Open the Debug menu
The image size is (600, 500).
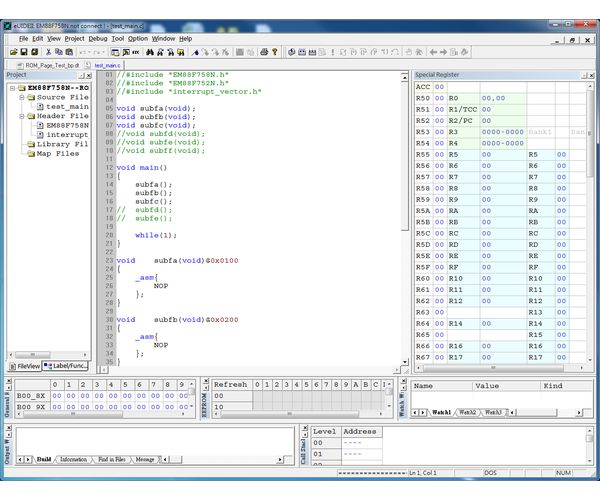pos(97,38)
